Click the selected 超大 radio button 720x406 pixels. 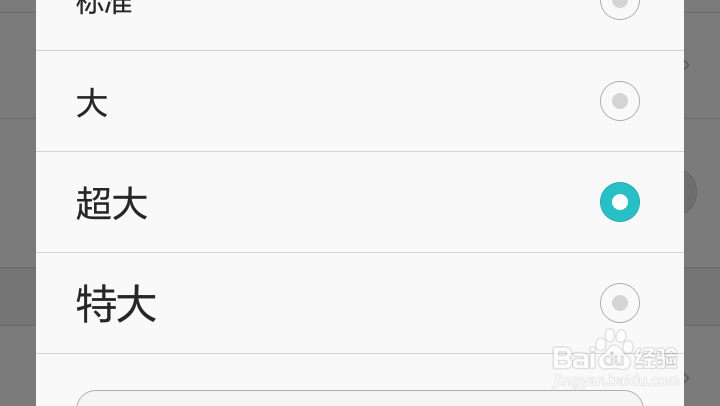619,202
